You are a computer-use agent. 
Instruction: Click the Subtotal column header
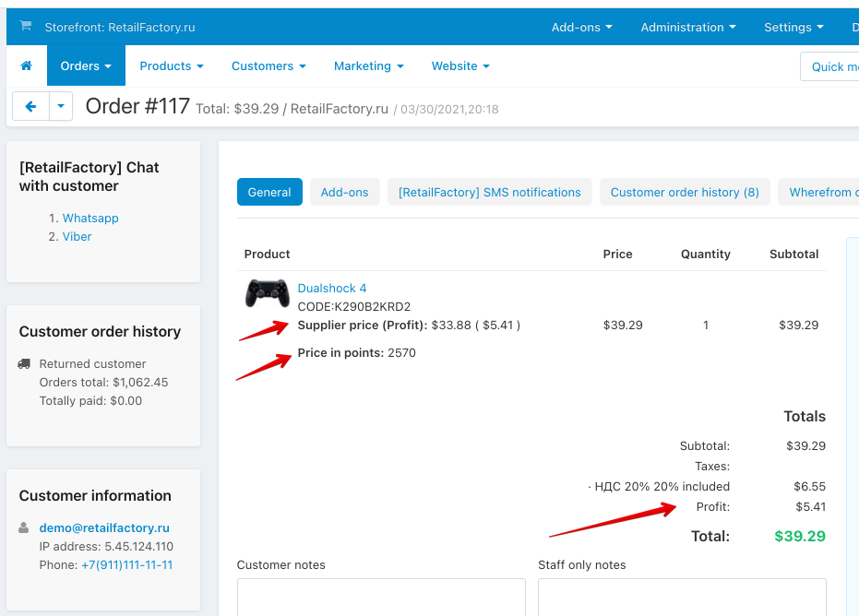[793, 255]
